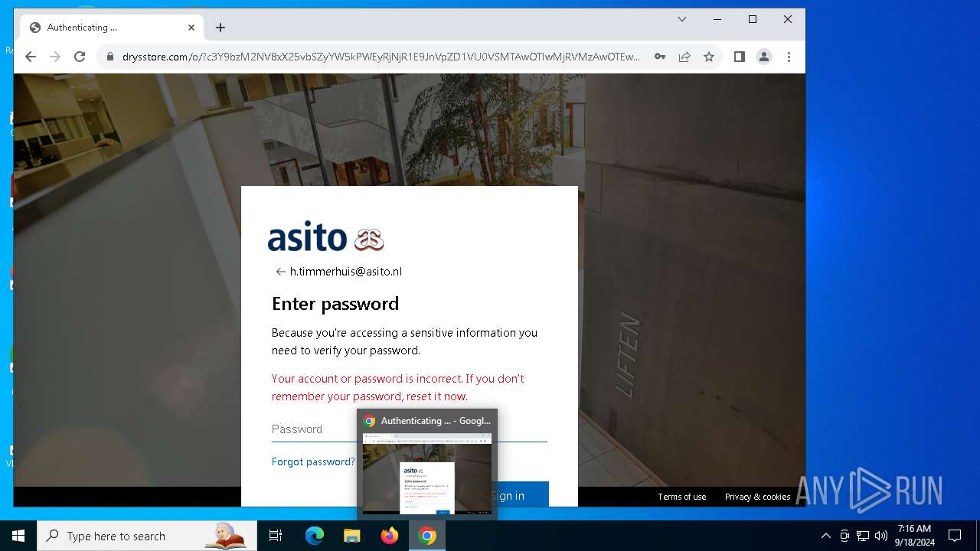The image size is (980, 551).
Task: Minimize the Chrome window
Action: point(717,20)
